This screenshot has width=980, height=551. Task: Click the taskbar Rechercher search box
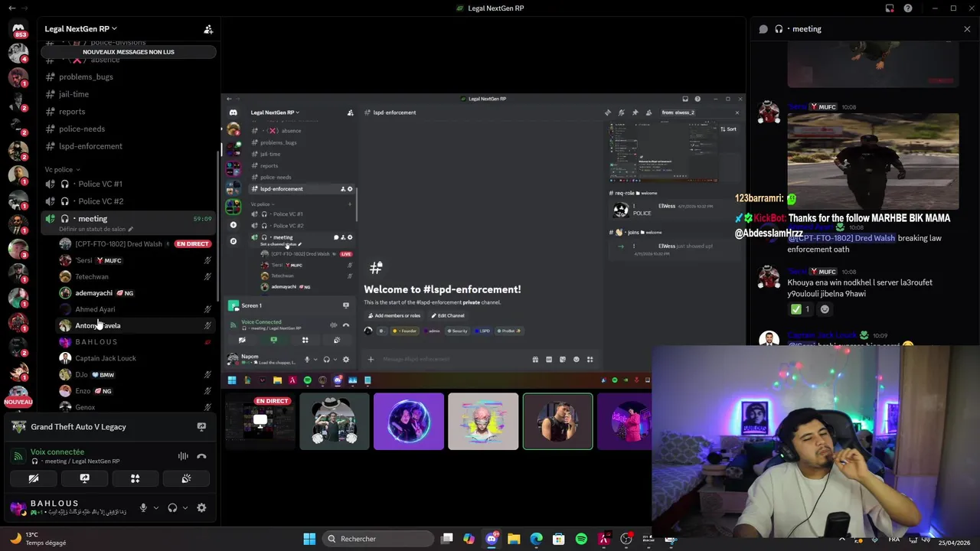[377, 539]
